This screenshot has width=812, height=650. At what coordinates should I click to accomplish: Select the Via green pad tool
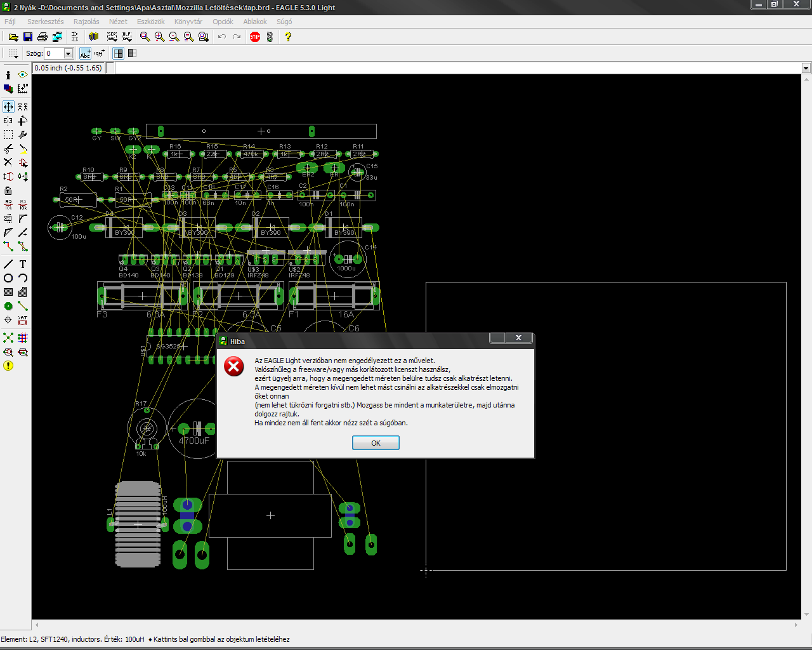pos(8,306)
